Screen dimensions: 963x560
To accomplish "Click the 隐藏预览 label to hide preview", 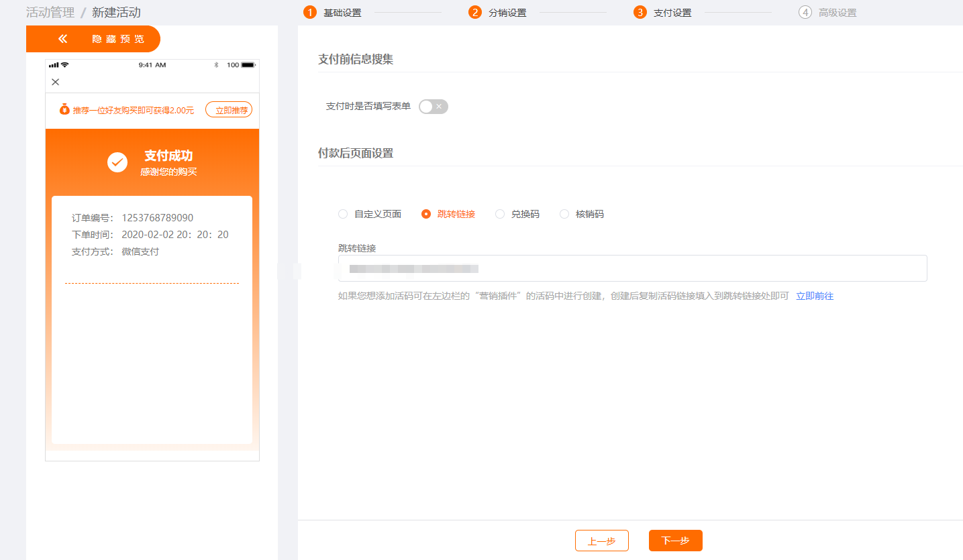I will (118, 39).
